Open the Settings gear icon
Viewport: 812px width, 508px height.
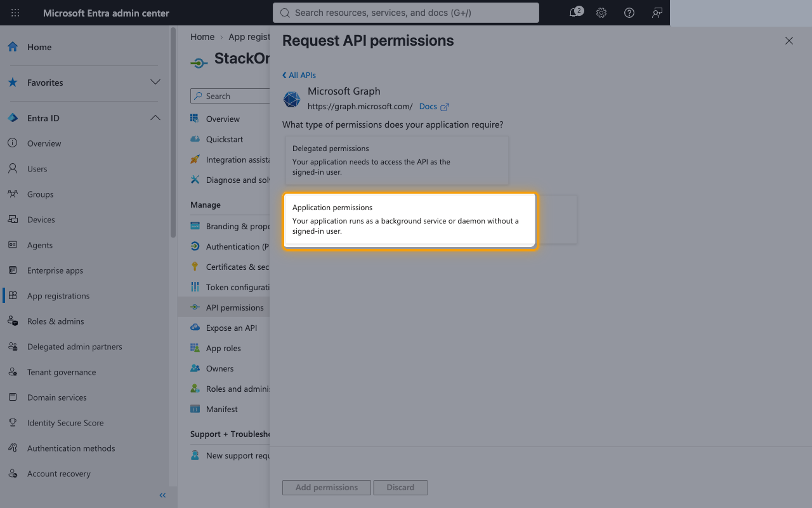[601, 13]
